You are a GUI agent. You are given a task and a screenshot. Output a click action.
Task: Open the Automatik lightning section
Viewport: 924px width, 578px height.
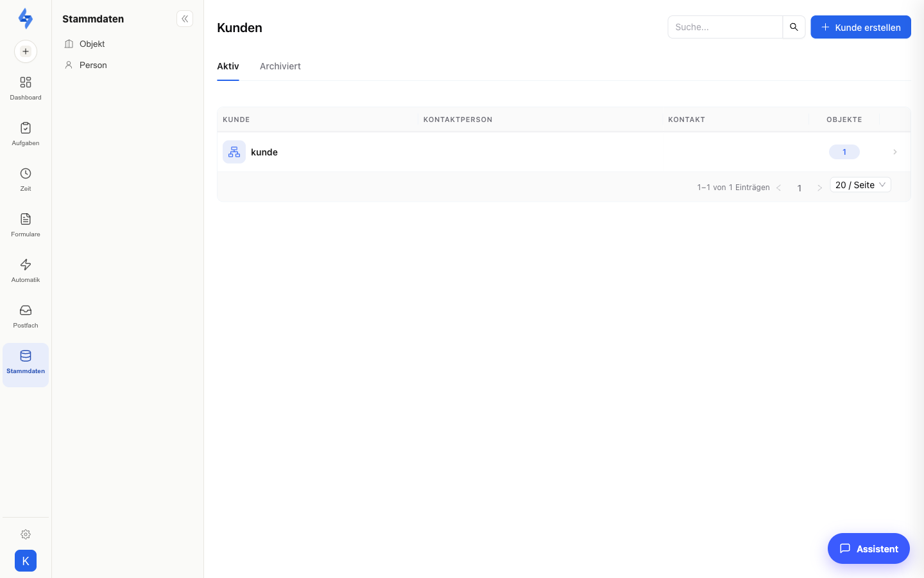coord(26,271)
